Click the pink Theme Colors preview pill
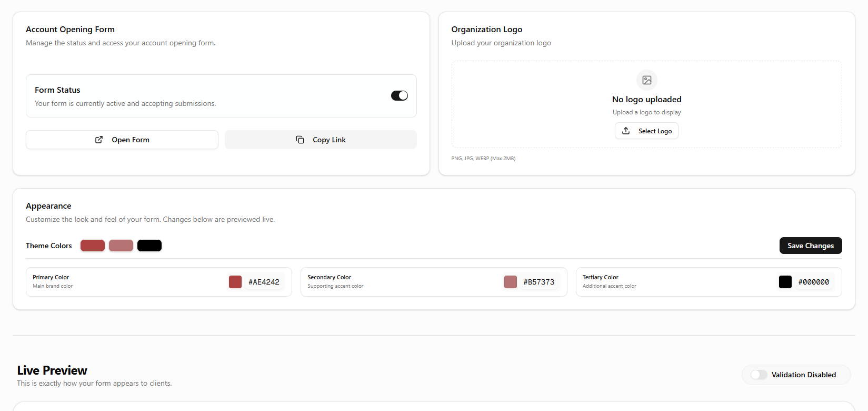 click(x=121, y=246)
